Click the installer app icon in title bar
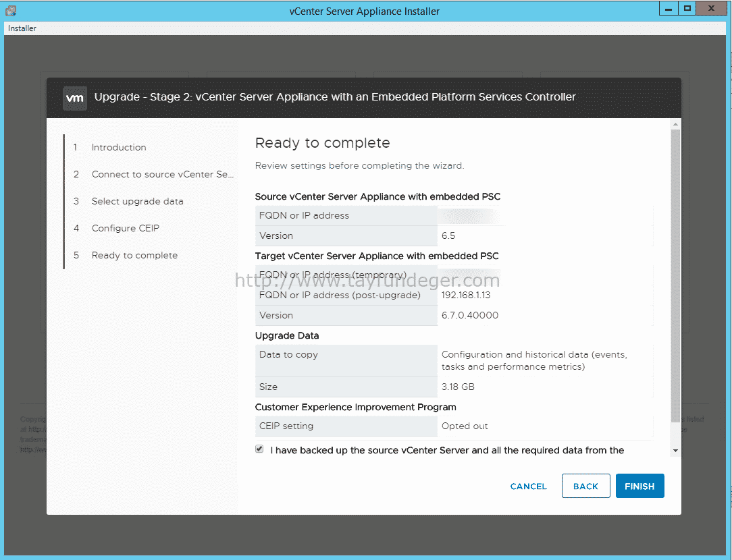The image size is (732, 560). (x=11, y=10)
